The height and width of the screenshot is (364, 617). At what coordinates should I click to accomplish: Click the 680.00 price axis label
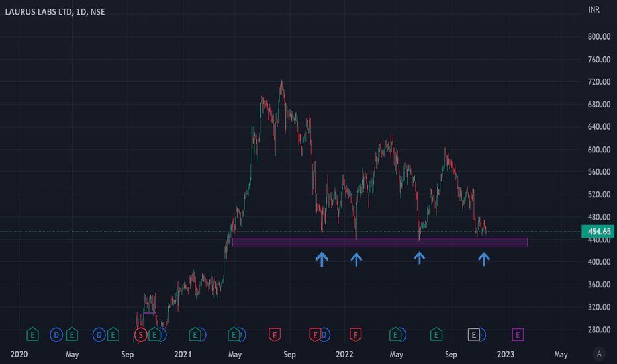(599, 105)
